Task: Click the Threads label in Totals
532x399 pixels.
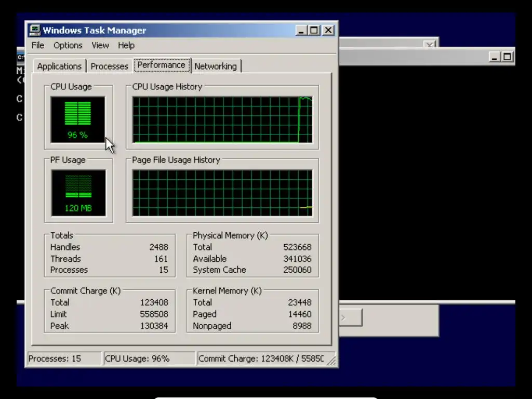Action: coord(65,259)
